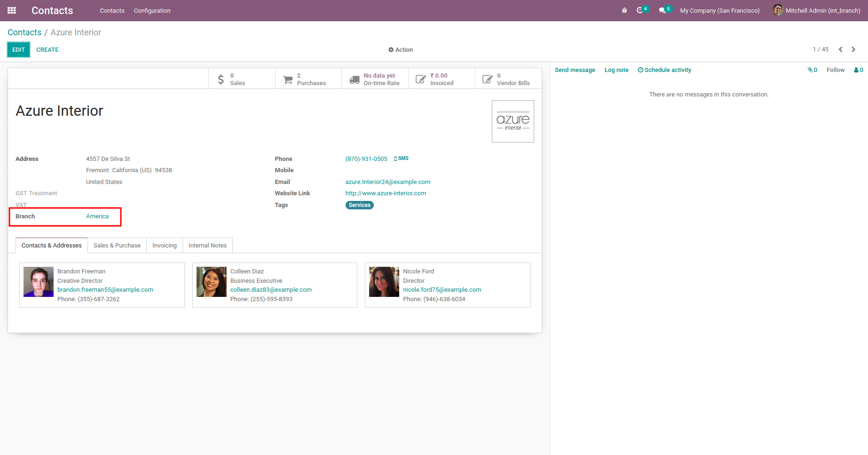868x455 pixels.
Task: Go to previous contact record arrow
Action: pos(841,49)
